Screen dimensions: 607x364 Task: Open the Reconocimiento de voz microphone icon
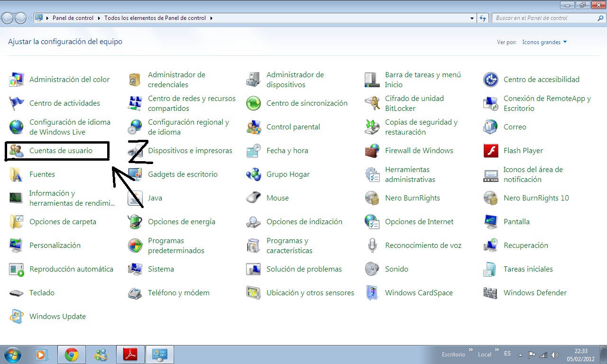pyautogui.click(x=372, y=246)
